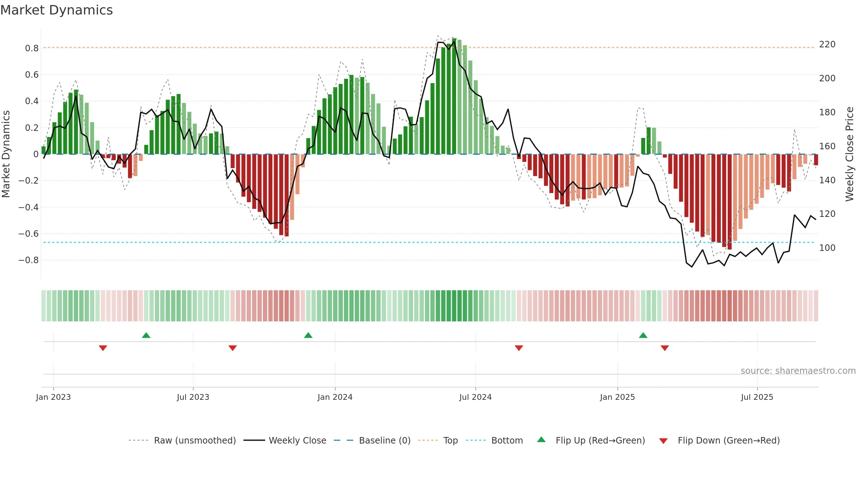
Task: Click the Flip Down (Green→Red) legend label
Action: [x=729, y=440]
